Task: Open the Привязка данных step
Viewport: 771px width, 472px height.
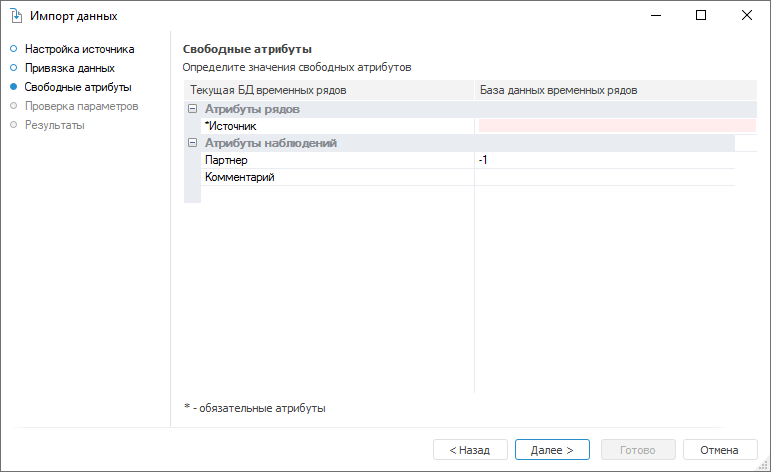Action: [x=69, y=68]
